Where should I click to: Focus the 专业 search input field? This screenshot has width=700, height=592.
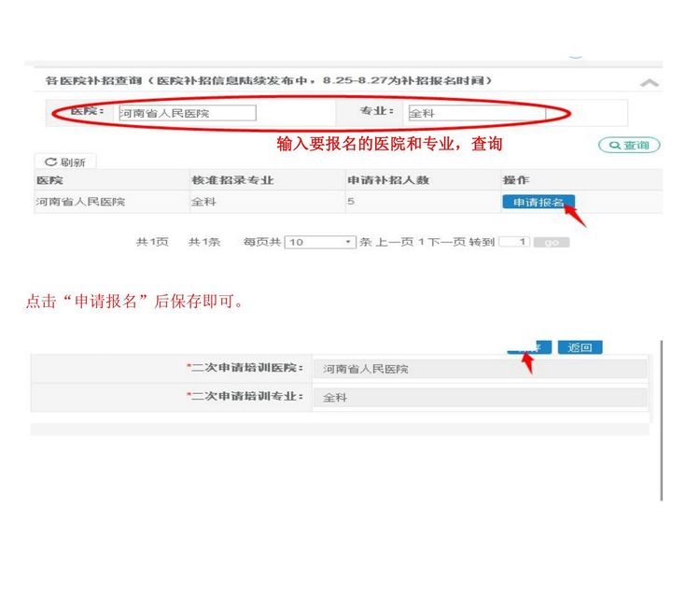point(474,114)
